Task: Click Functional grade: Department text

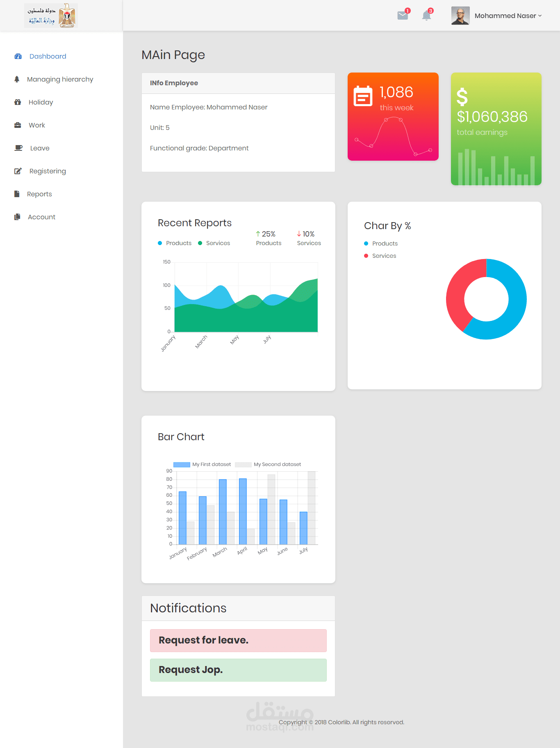Action: pyautogui.click(x=199, y=148)
